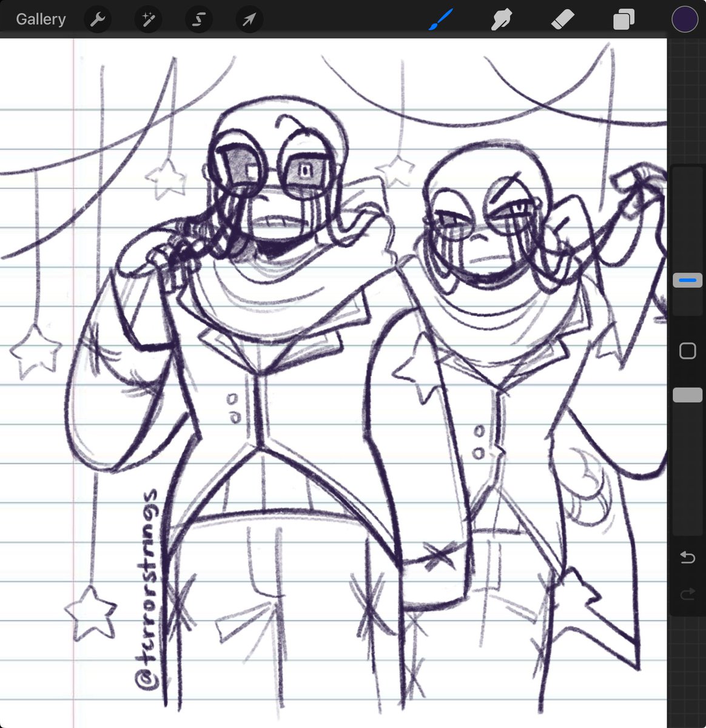Select the Brush tool
The image size is (706, 728).
point(440,19)
